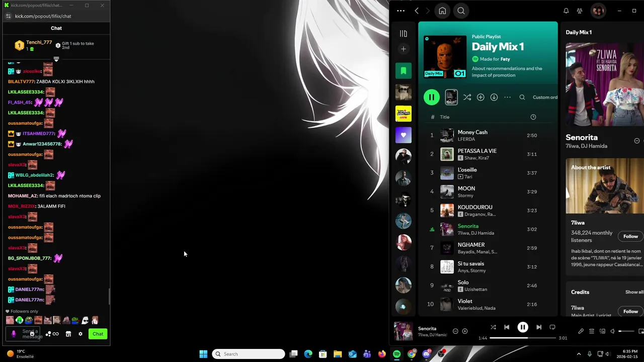Viewport: 644px width, 362px height.
Task: Click the purple microphone icon in chat
Action: pos(14,334)
